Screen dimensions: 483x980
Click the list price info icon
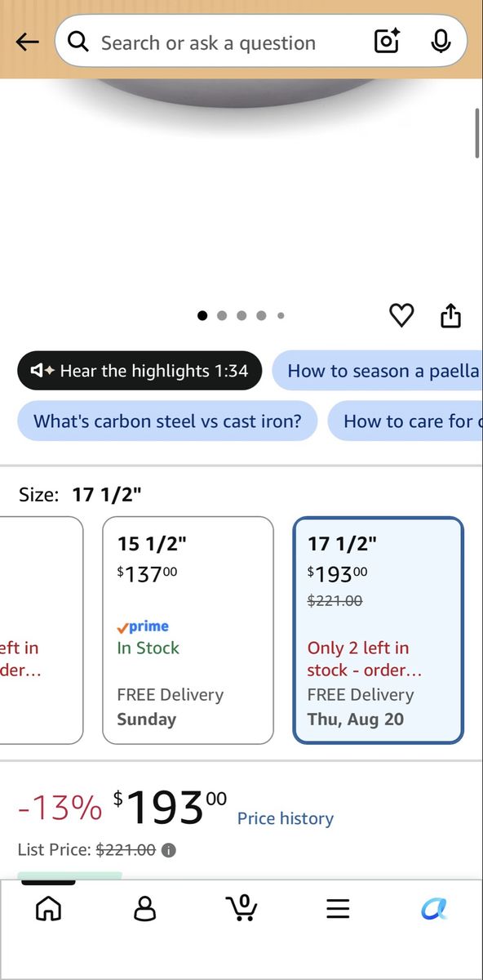coord(169,850)
